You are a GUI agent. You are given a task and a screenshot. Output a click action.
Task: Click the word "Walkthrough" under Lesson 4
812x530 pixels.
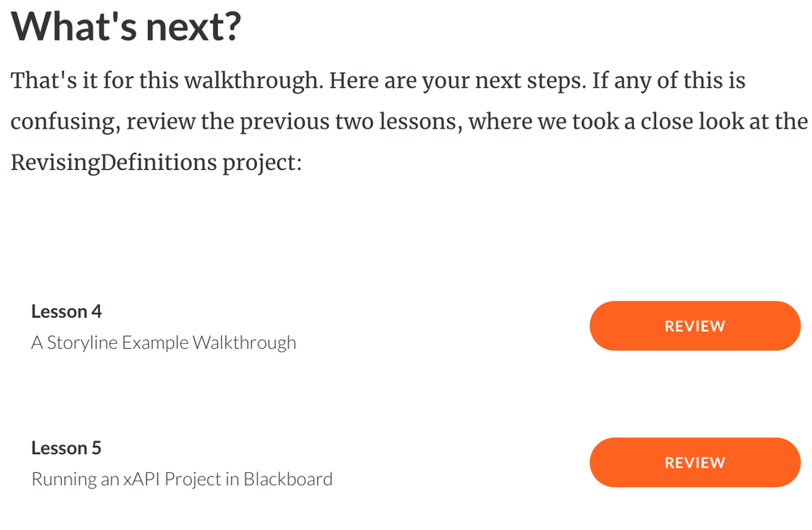[x=244, y=342]
